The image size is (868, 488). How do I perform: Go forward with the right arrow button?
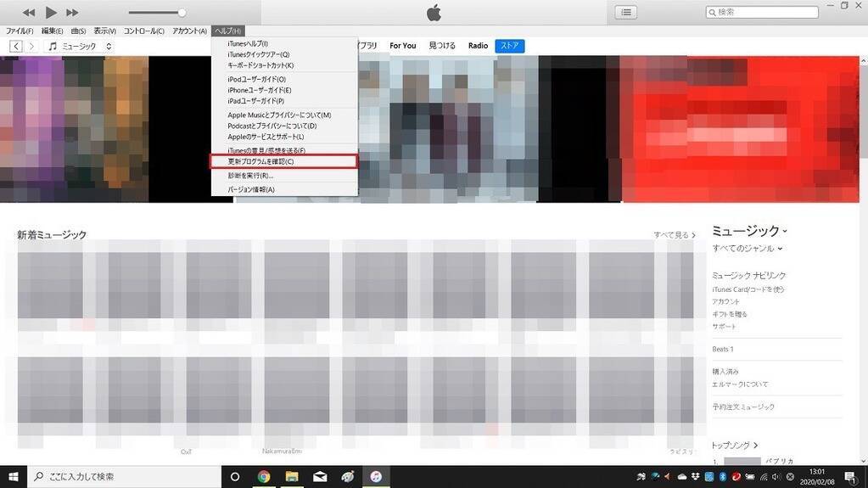tap(31, 47)
